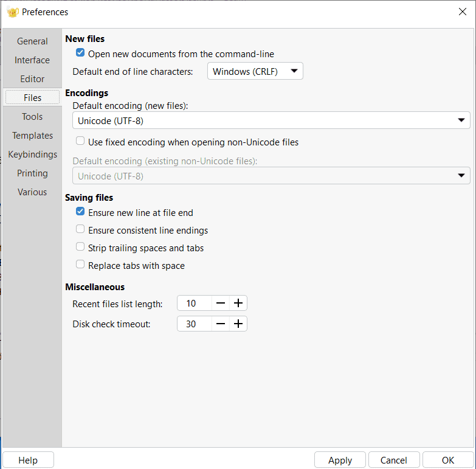
Task: Switch to the Editor tab
Action: pos(32,79)
